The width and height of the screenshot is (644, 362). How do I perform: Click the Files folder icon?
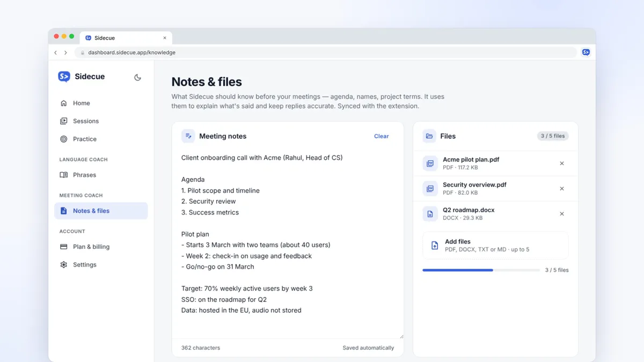[429, 136]
